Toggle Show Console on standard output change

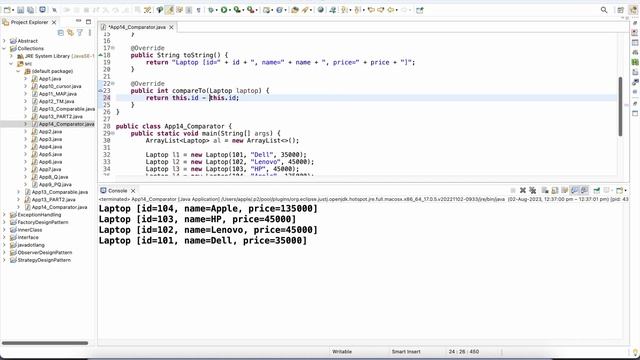575,191
